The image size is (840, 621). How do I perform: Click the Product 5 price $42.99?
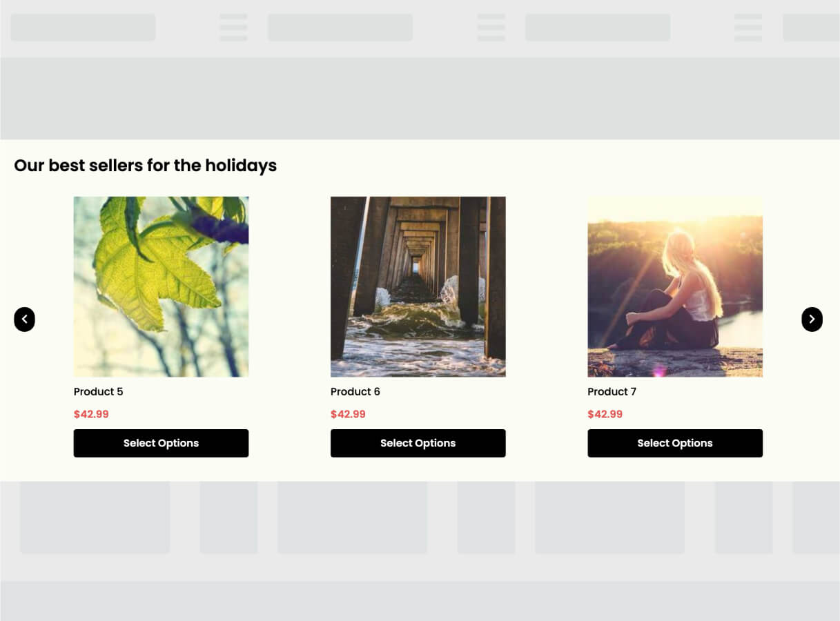pos(91,414)
